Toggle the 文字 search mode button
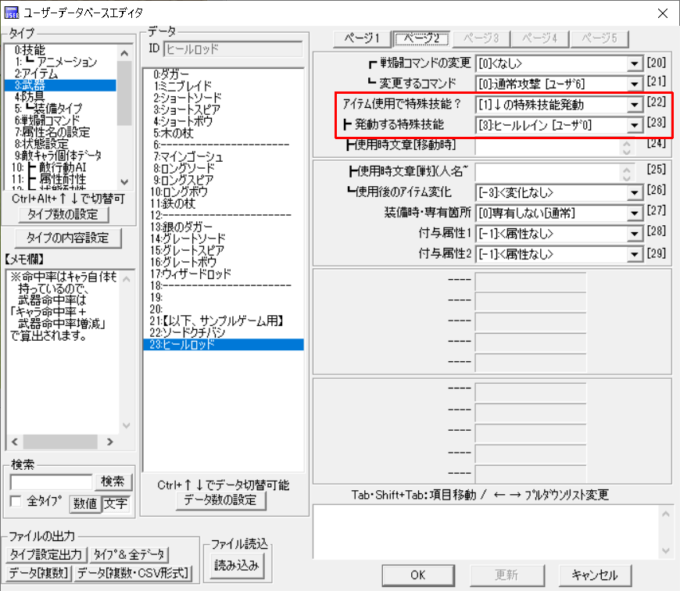The height and width of the screenshot is (591, 680). [115, 503]
